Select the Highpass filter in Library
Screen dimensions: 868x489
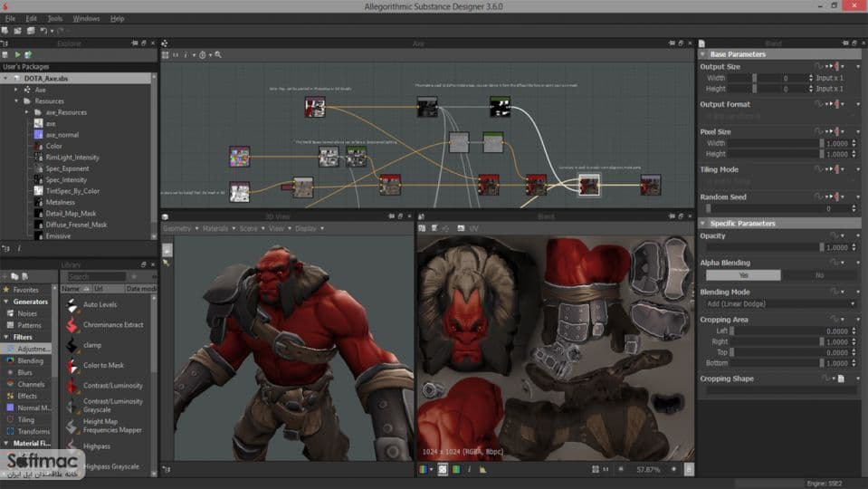(x=97, y=446)
